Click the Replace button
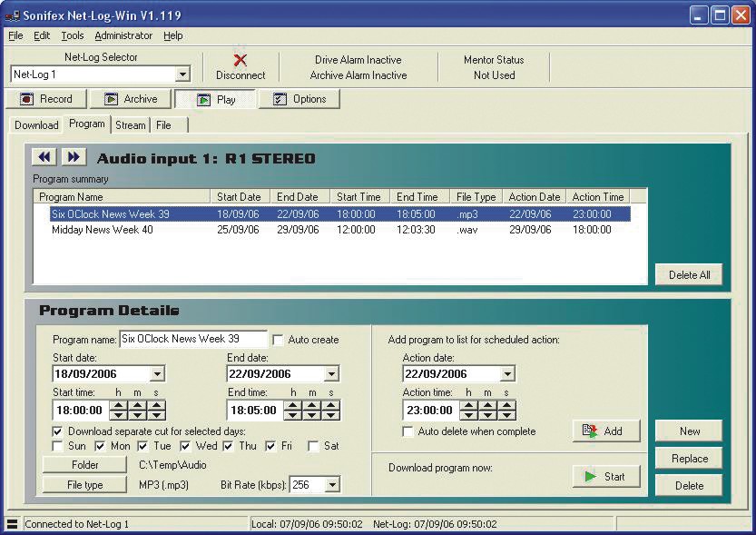This screenshot has height=535, width=756. [x=689, y=459]
